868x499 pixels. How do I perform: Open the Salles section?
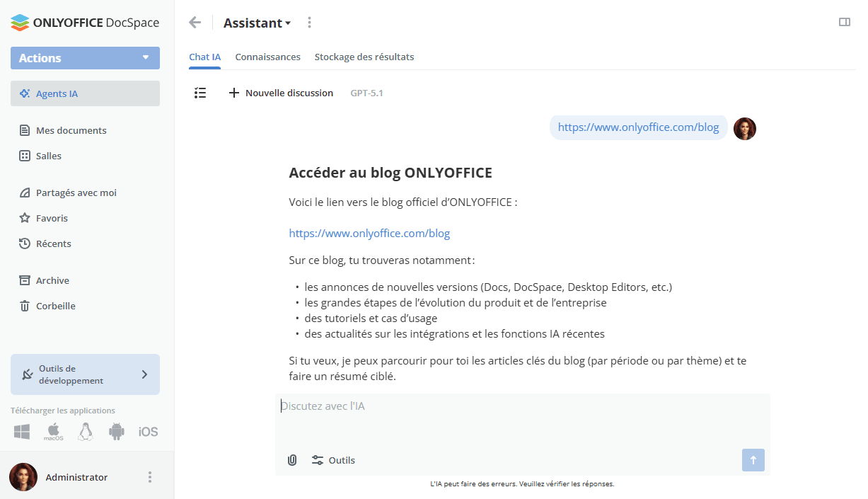click(x=50, y=156)
